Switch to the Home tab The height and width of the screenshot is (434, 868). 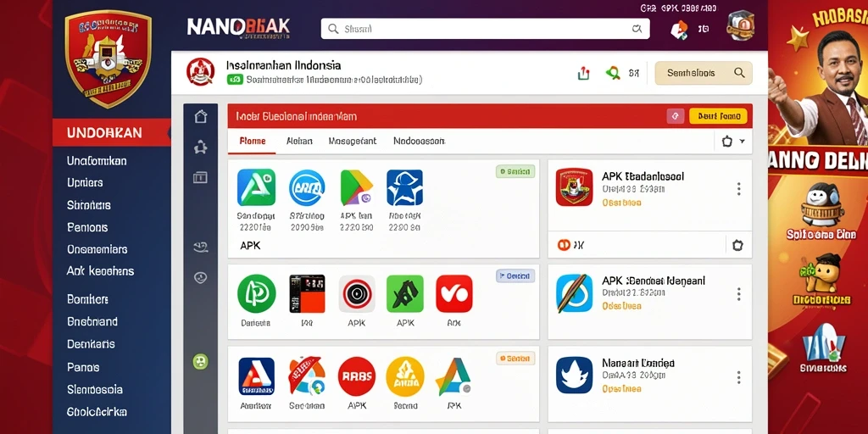(x=252, y=142)
